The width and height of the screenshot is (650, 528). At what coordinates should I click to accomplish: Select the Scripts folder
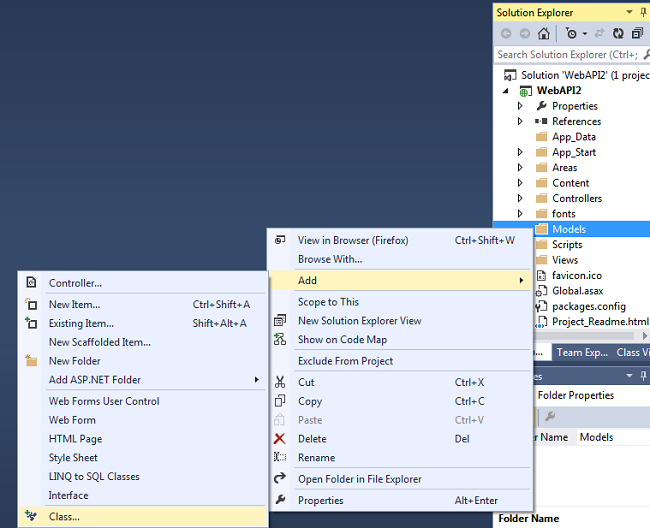[567, 245]
